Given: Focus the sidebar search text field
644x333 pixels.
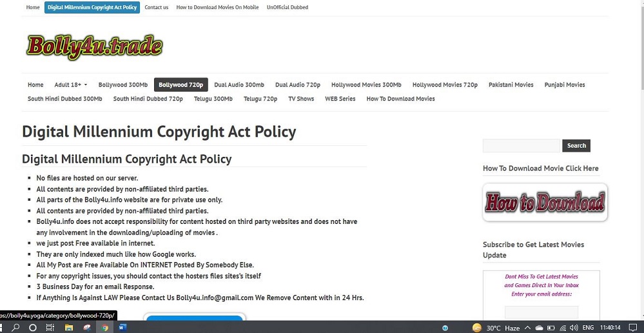Looking at the screenshot, I should (x=522, y=146).
